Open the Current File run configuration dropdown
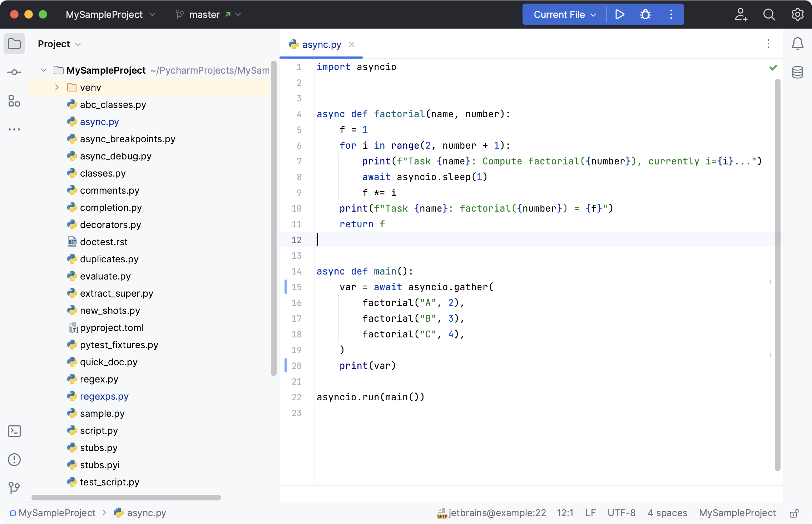The image size is (812, 524). pyautogui.click(x=565, y=15)
